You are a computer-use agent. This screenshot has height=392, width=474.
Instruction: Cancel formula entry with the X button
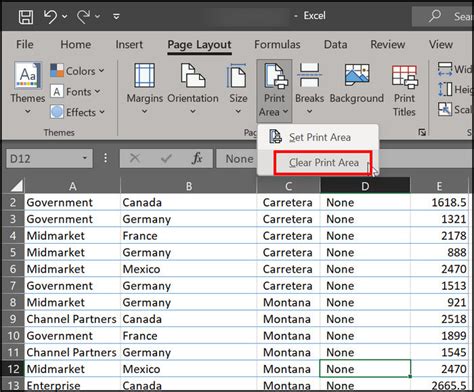pyautogui.click(x=135, y=158)
